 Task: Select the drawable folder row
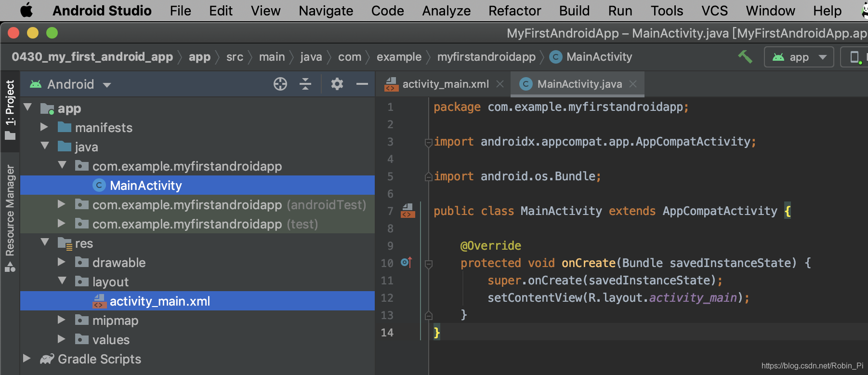(x=197, y=262)
